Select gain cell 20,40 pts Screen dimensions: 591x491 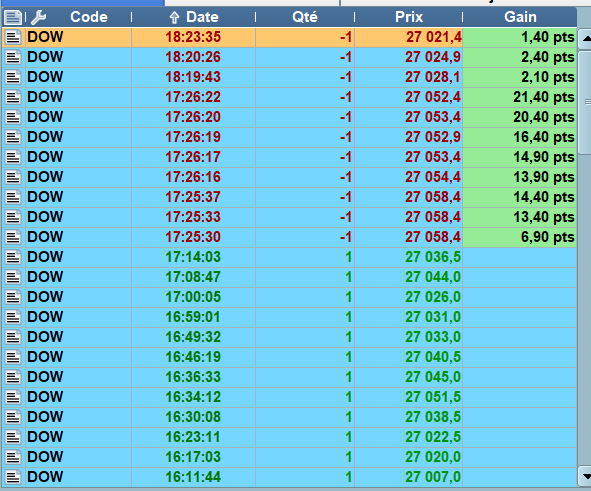[519, 117]
